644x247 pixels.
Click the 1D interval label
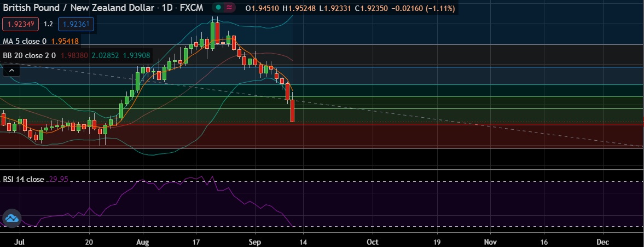click(x=168, y=8)
